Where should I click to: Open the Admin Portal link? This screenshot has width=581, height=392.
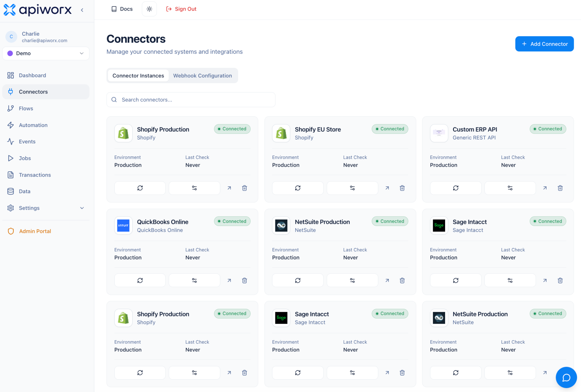(35, 231)
